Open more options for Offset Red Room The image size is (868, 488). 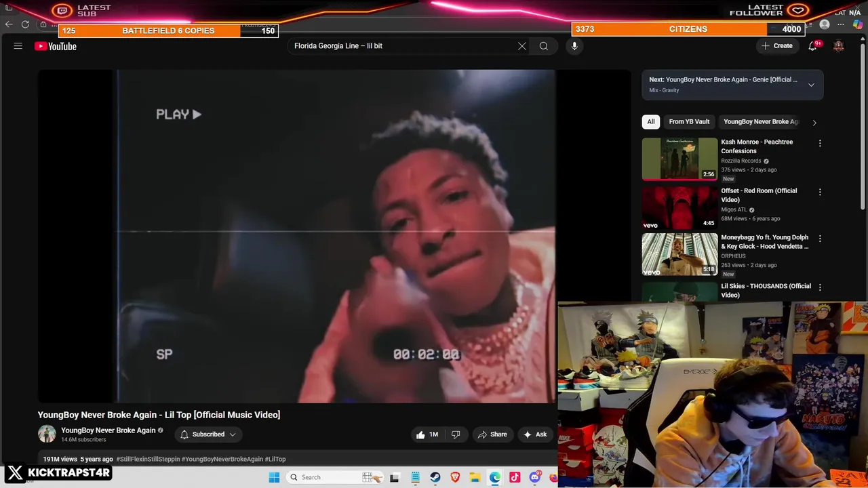(820, 192)
